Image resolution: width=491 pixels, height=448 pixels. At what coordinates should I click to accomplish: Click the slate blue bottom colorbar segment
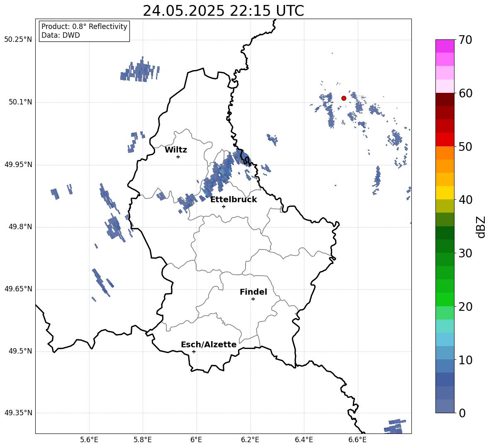[445, 406]
